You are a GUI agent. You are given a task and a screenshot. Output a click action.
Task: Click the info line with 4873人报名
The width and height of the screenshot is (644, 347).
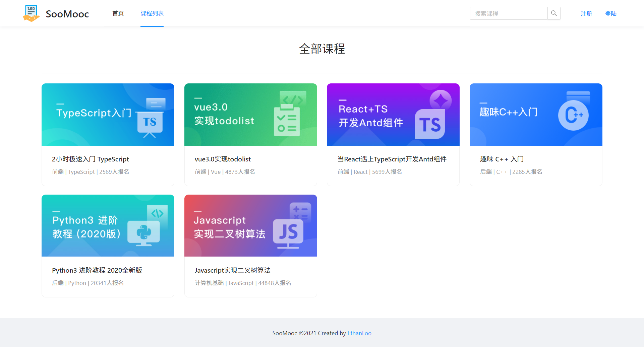(x=225, y=172)
